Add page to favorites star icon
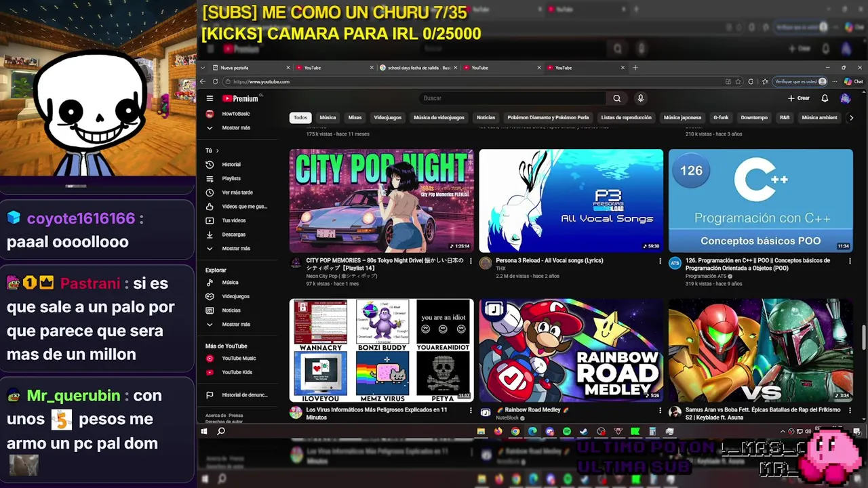This screenshot has width=868, height=488. pos(738,81)
